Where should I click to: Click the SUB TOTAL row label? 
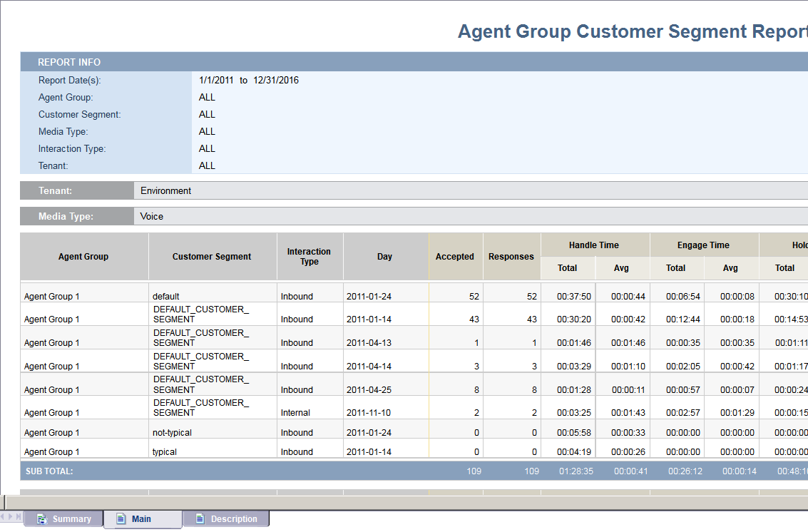click(x=49, y=471)
